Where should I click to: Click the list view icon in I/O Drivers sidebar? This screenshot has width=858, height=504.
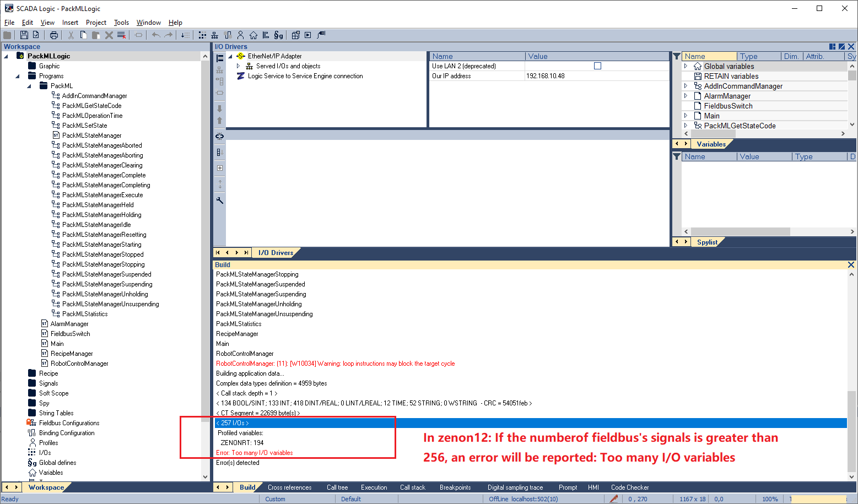point(220,58)
